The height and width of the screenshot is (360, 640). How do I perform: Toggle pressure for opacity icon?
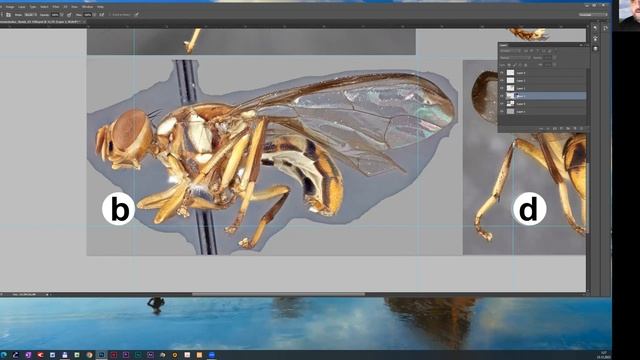(69, 15)
